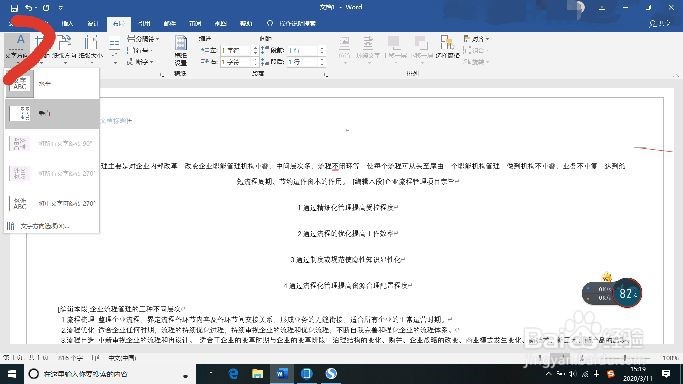
Task: Open the Sogou browser icon in taskbar
Action: coord(331,374)
